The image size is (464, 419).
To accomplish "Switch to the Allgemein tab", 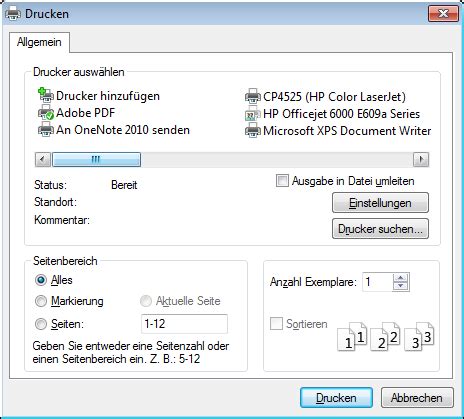I will [x=39, y=42].
